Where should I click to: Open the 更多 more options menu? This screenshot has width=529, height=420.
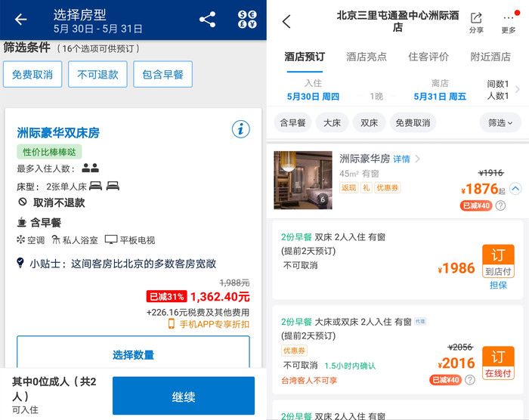click(509, 22)
